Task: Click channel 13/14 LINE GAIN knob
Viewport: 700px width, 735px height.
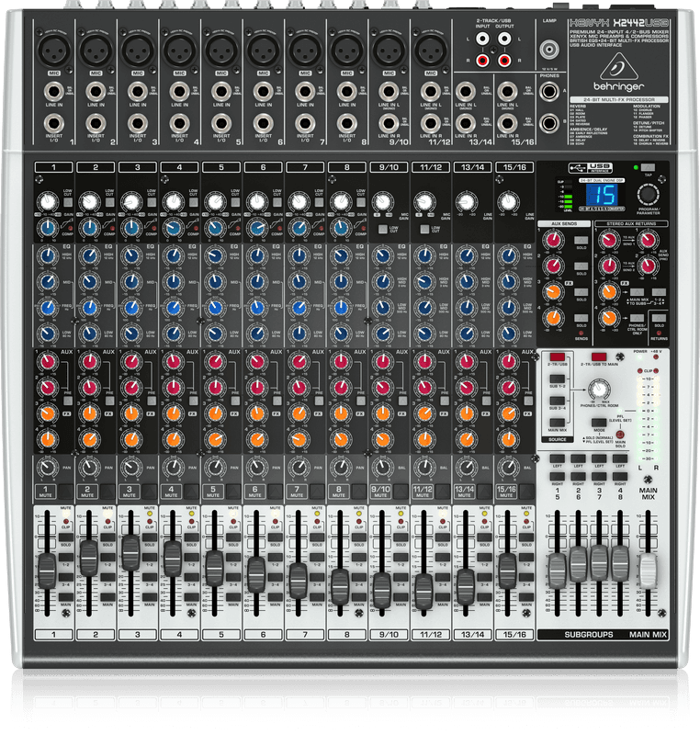Action: [466, 202]
